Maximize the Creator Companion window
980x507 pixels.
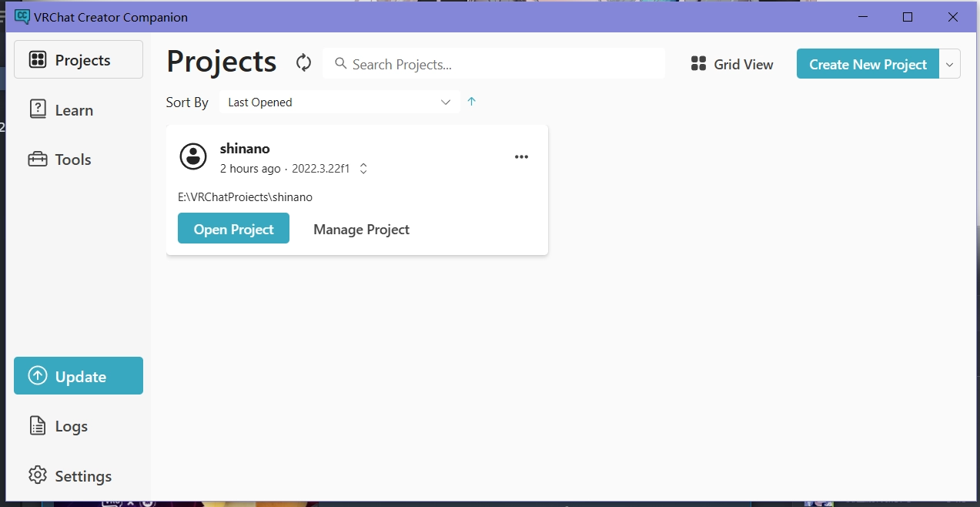pos(908,17)
